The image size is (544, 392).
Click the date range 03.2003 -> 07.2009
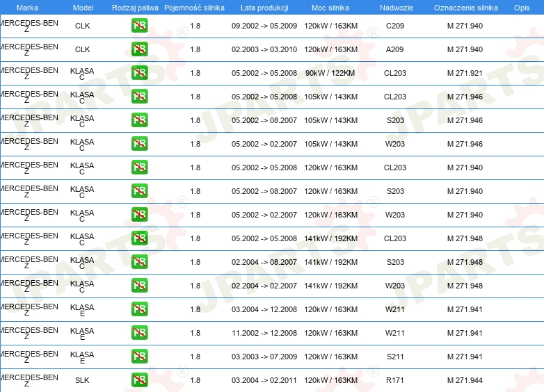pyautogui.click(x=264, y=357)
